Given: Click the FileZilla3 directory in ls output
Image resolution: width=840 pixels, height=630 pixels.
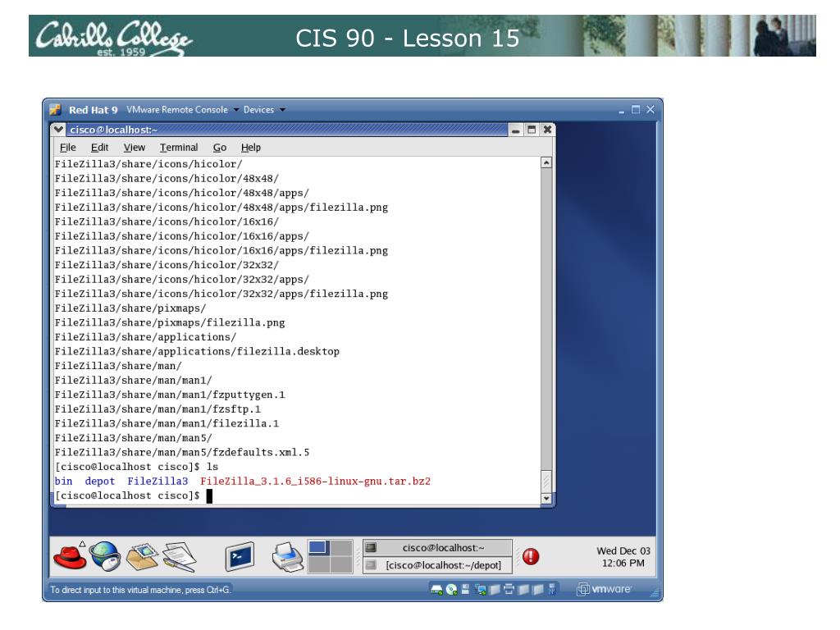Looking at the screenshot, I should pyautogui.click(x=157, y=481).
